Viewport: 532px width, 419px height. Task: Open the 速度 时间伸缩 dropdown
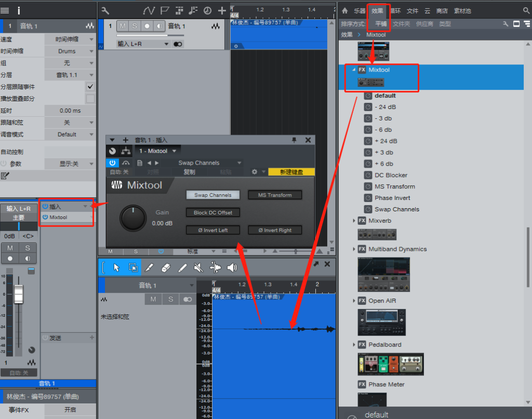pos(70,39)
